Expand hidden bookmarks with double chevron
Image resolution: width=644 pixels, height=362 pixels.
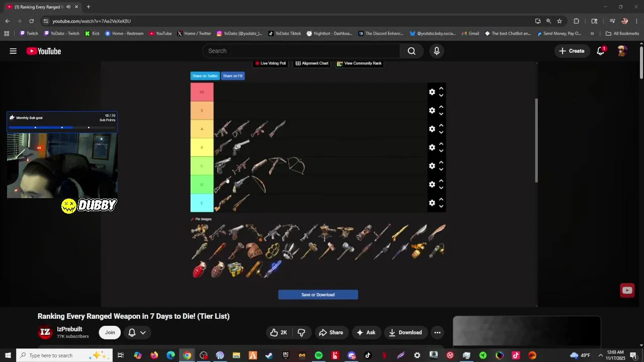(x=592, y=34)
